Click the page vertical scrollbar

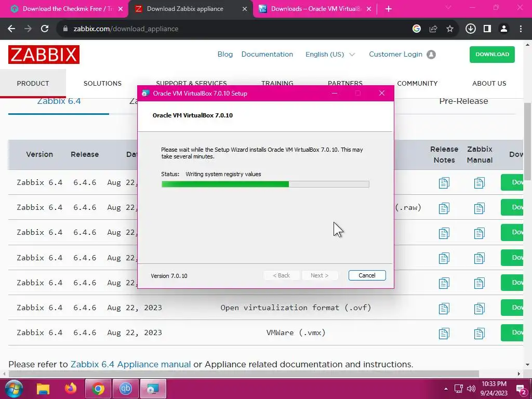pyautogui.click(x=528, y=141)
